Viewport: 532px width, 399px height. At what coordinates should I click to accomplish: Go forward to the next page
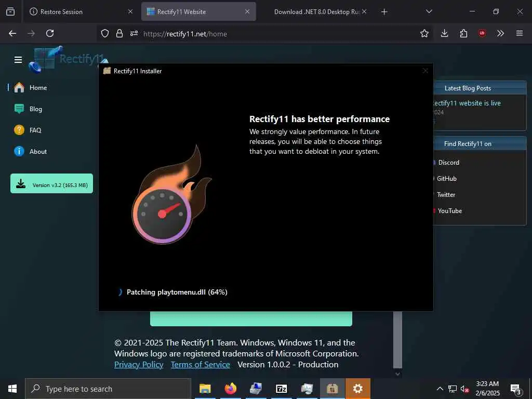click(x=31, y=33)
